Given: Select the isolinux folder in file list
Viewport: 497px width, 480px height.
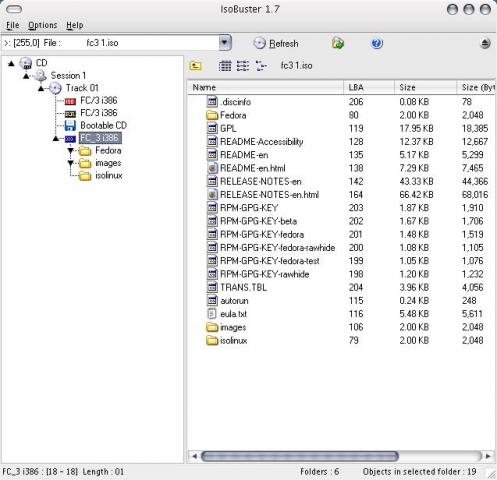Looking at the screenshot, I should tap(233, 340).
